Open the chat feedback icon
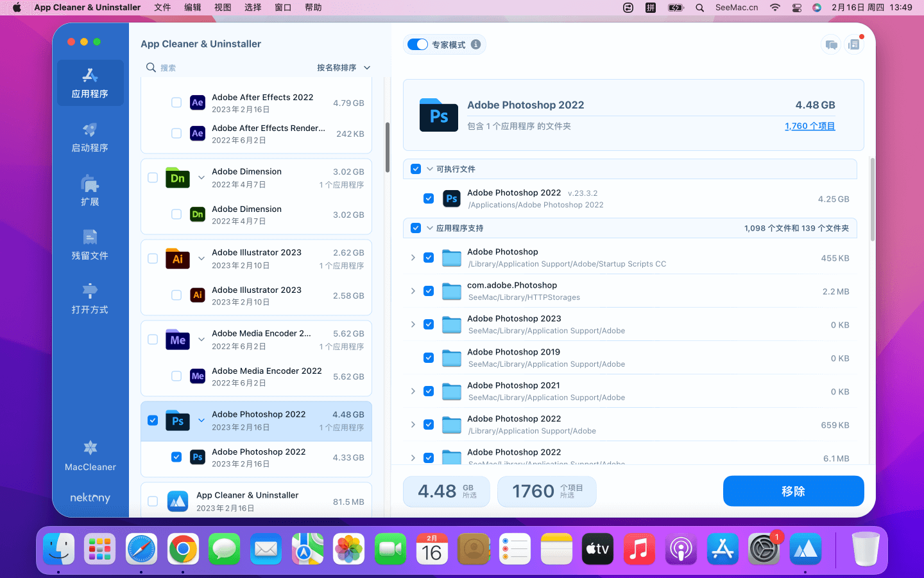 point(831,44)
